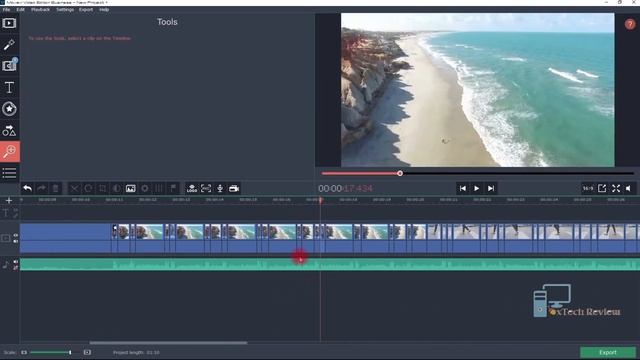The image size is (640, 360).
Task: Redo the last undone action
Action: (41, 188)
